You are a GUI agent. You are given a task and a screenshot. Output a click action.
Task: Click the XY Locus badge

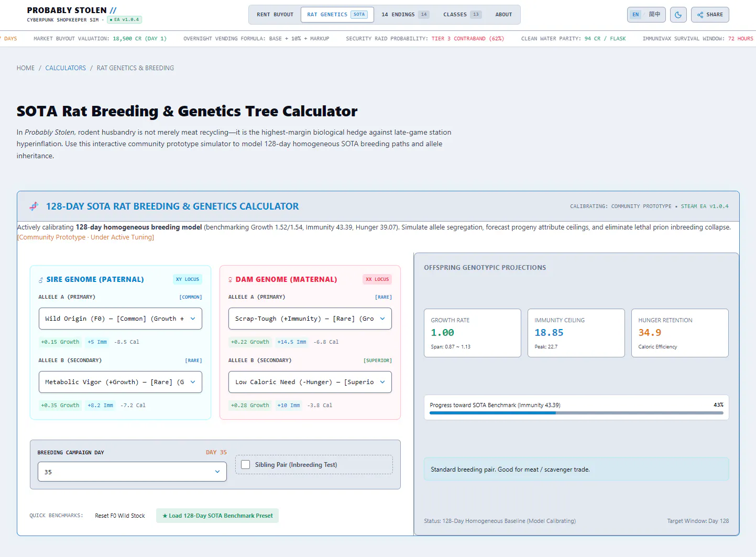188,279
